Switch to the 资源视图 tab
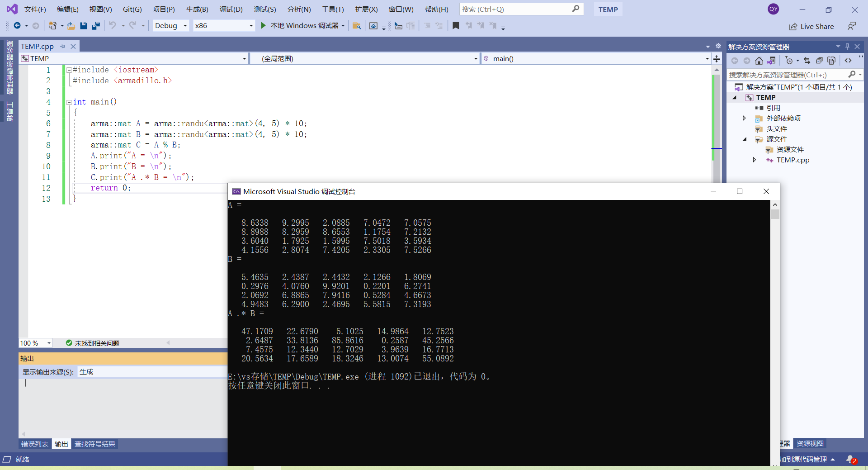The image size is (868, 470). click(810, 443)
